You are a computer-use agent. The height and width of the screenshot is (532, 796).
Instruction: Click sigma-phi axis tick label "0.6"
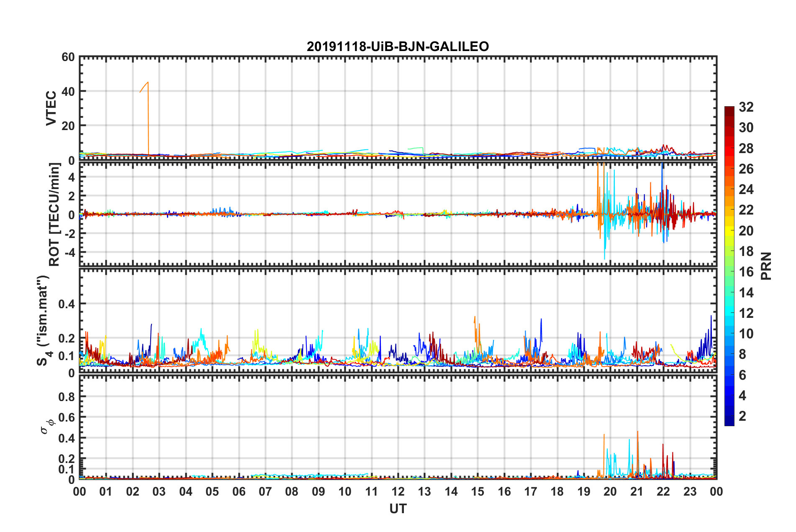(x=67, y=417)
